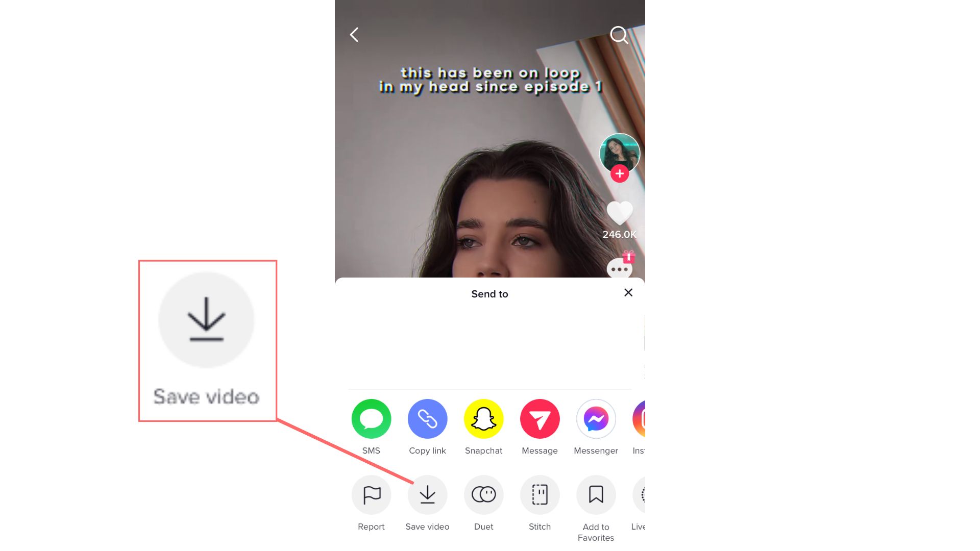Tap the Copy link icon

pos(427,418)
